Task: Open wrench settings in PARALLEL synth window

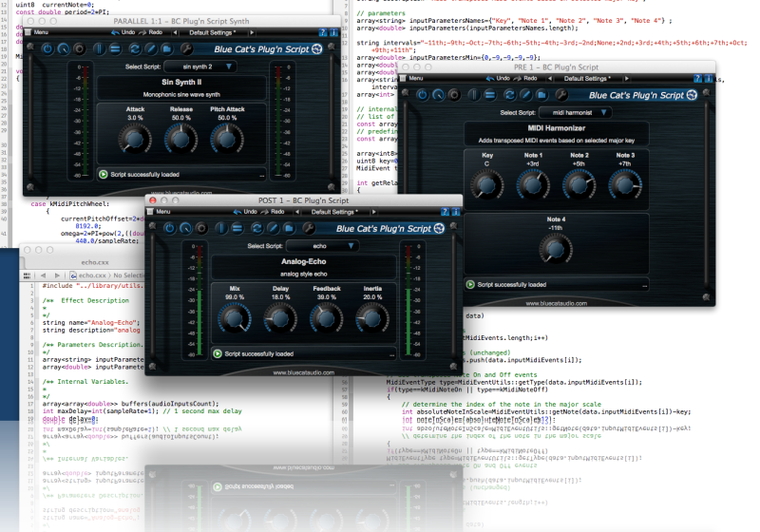Action: click(186, 49)
